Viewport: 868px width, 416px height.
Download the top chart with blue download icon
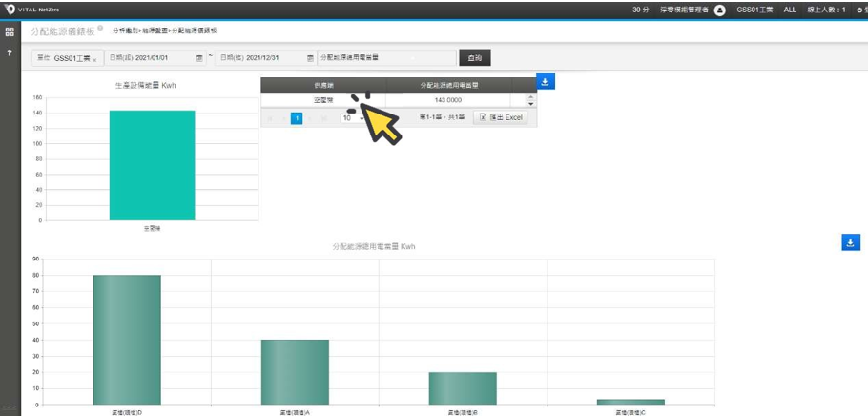[545, 82]
